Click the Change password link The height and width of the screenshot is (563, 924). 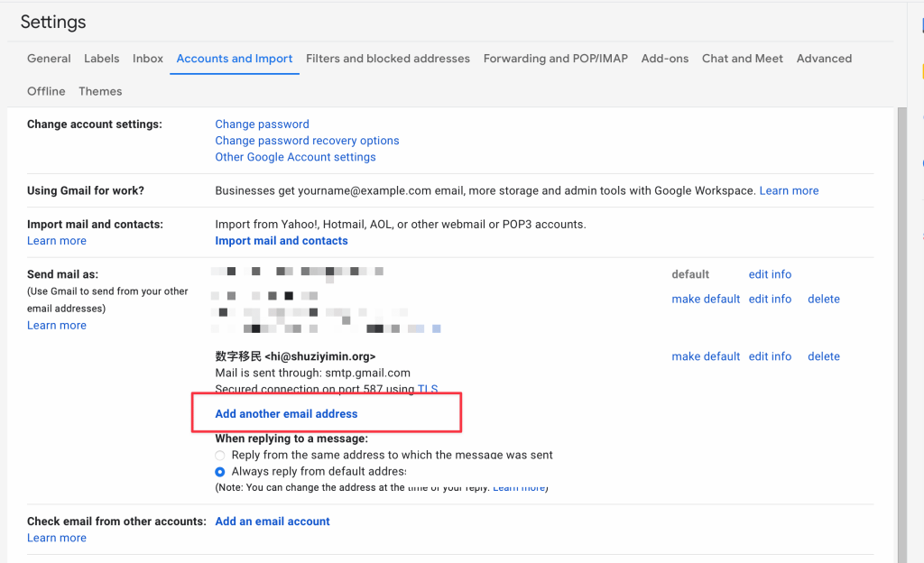262,125
